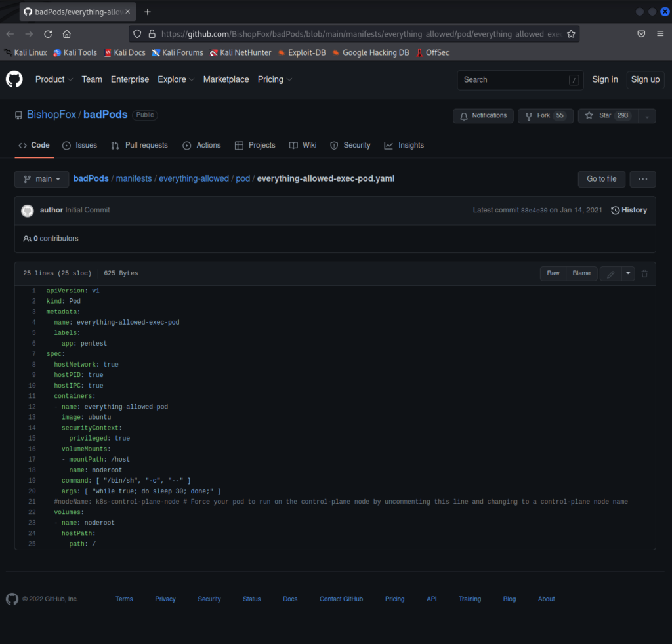Click line number 15 in code
This screenshot has width=672, height=644.
[x=32, y=439]
